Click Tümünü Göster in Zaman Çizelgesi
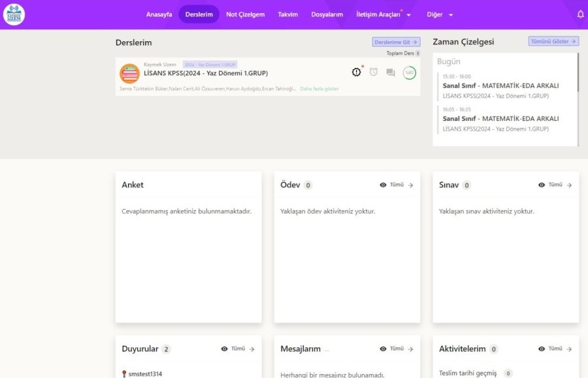 point(553,41)
